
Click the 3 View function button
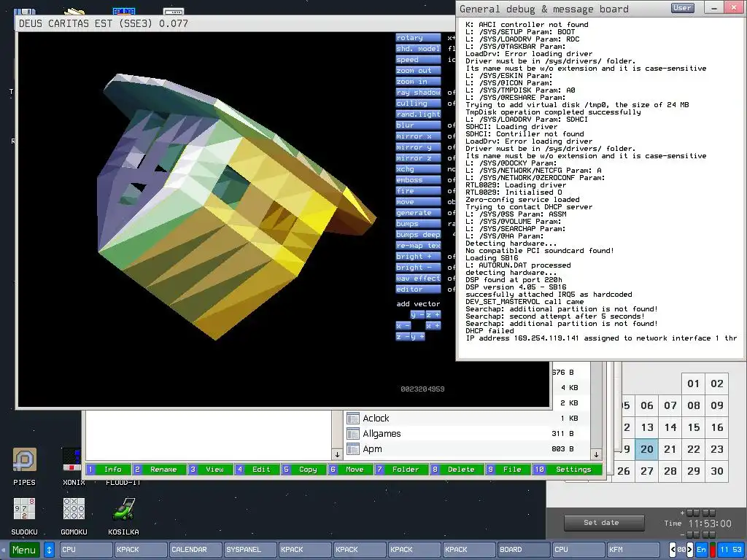(x=210, y=470)
